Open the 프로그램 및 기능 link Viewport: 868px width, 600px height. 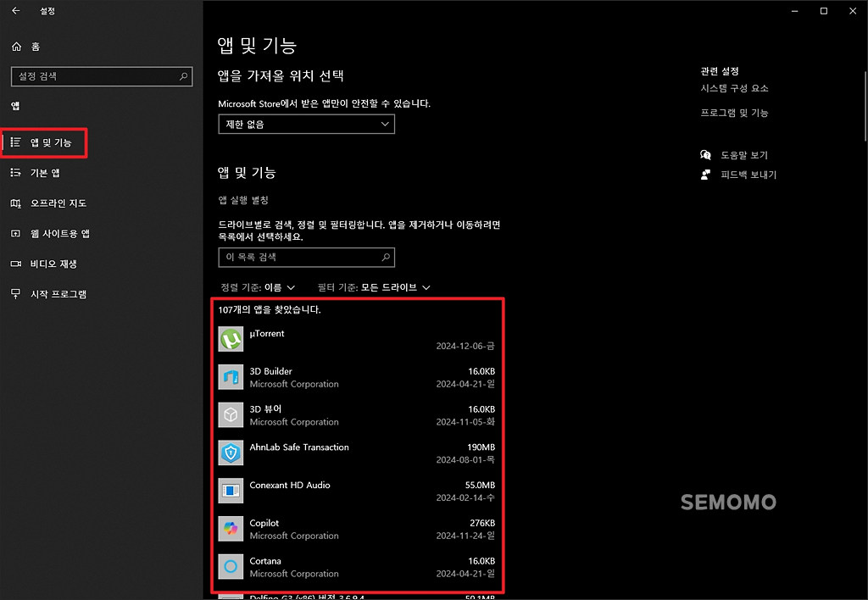(734, 113)
